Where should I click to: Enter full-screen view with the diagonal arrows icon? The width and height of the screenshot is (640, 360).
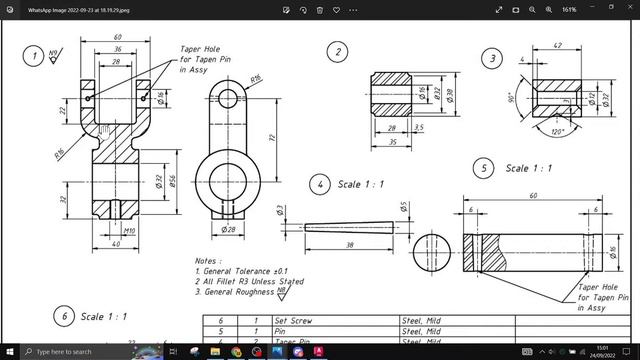click(499, 10)
